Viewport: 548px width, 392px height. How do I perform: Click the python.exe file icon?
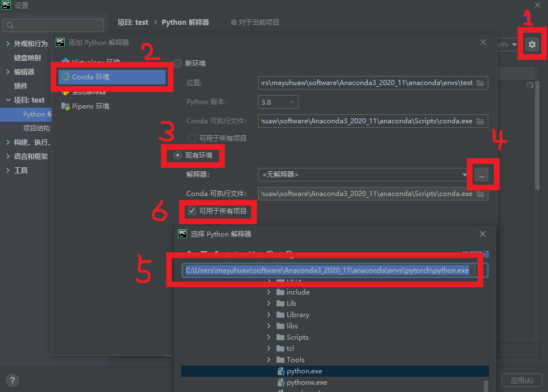tap(281, 371)
